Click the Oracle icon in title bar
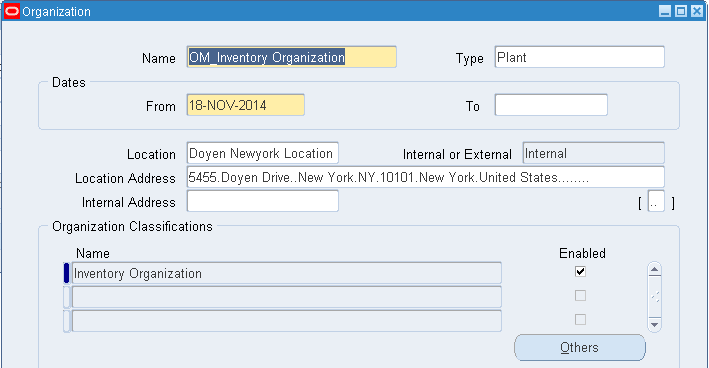The width and height of the screenshot is (709, 368). (12, 11)
